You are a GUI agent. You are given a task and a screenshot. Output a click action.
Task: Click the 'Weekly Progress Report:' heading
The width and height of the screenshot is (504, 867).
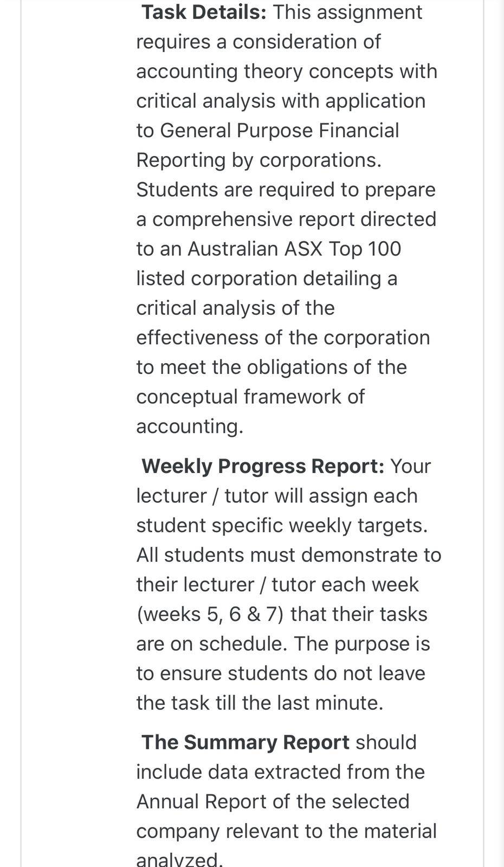[x=263, y=467]
